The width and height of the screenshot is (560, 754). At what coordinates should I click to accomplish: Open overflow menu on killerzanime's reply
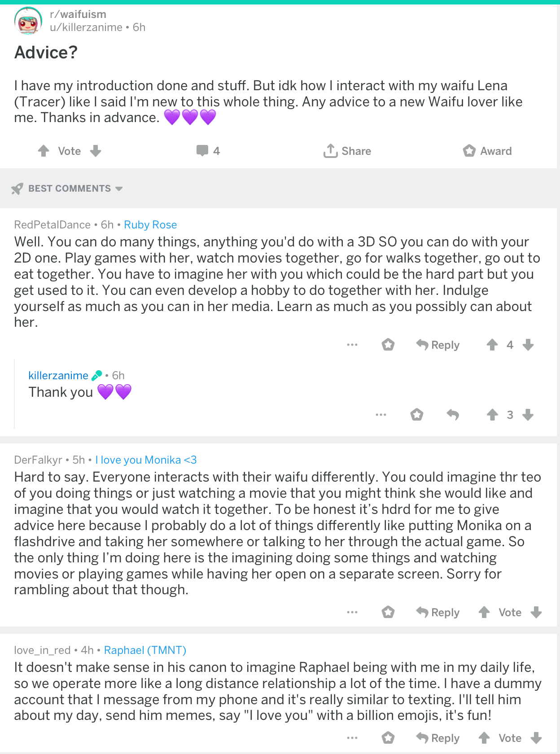pos(381,415)
